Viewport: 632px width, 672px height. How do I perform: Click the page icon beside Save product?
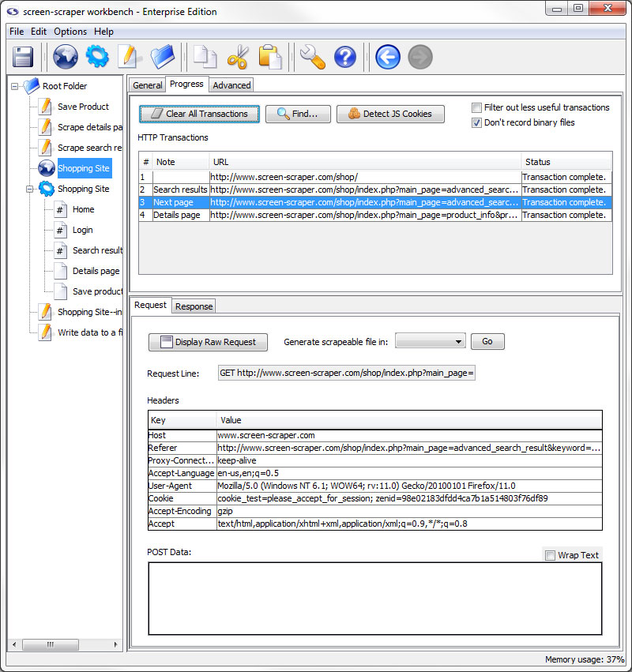click(x=61, y=292)
